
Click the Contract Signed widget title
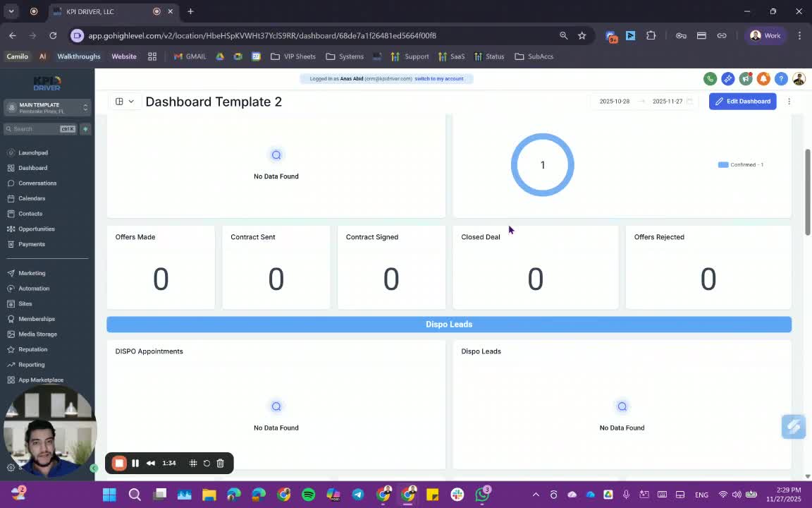point(372,237)
